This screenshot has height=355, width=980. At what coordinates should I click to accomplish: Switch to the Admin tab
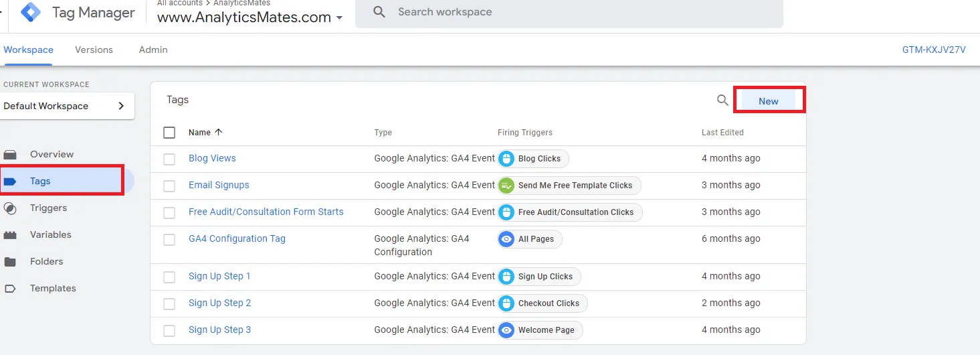153,50
